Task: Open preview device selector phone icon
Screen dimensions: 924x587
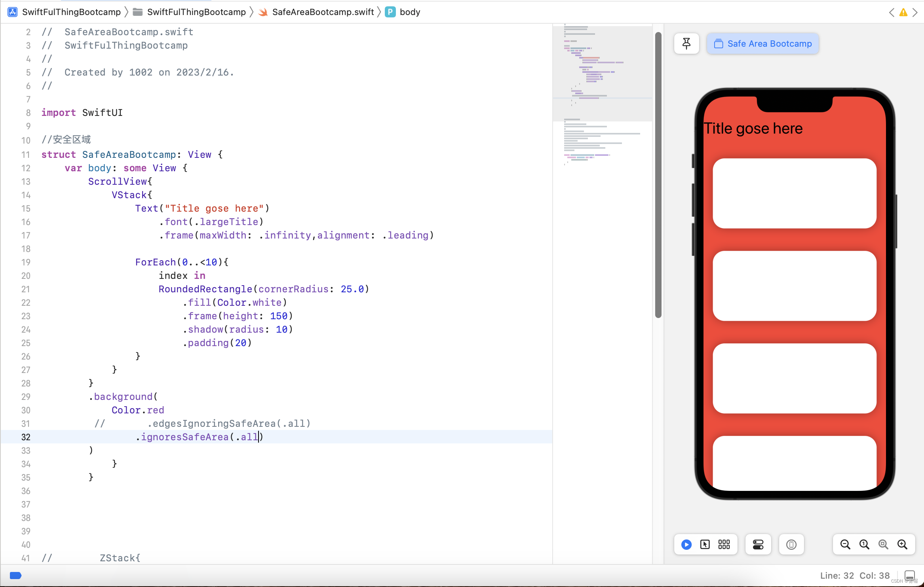Action: click(791, 545)
